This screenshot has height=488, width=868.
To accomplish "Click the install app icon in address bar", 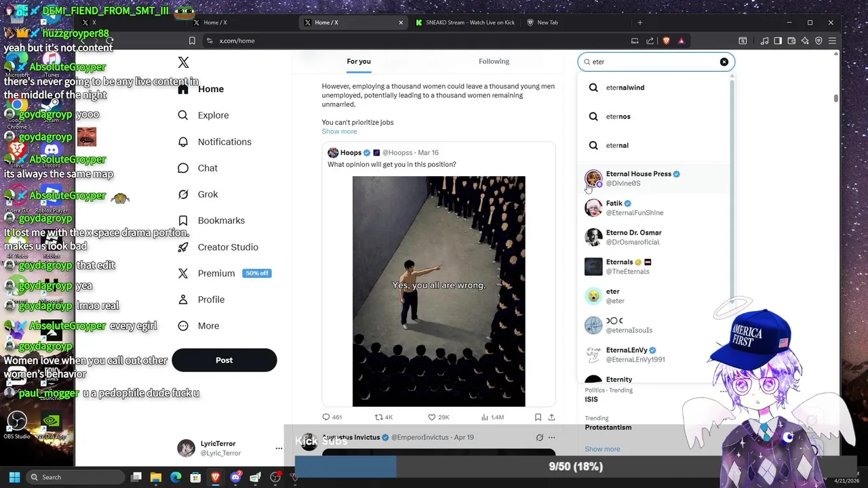I will tap(635, 41).
